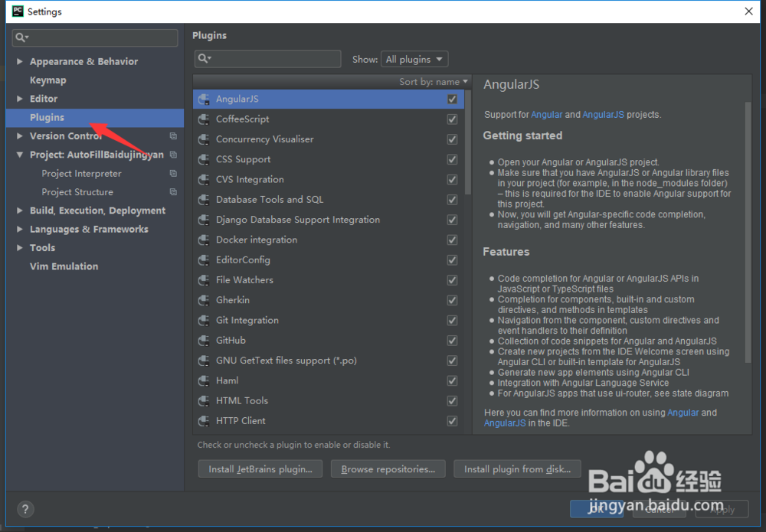Click Install plugin from disk button
This screenshot has width=766, height=532.
(x=517, y=469)
